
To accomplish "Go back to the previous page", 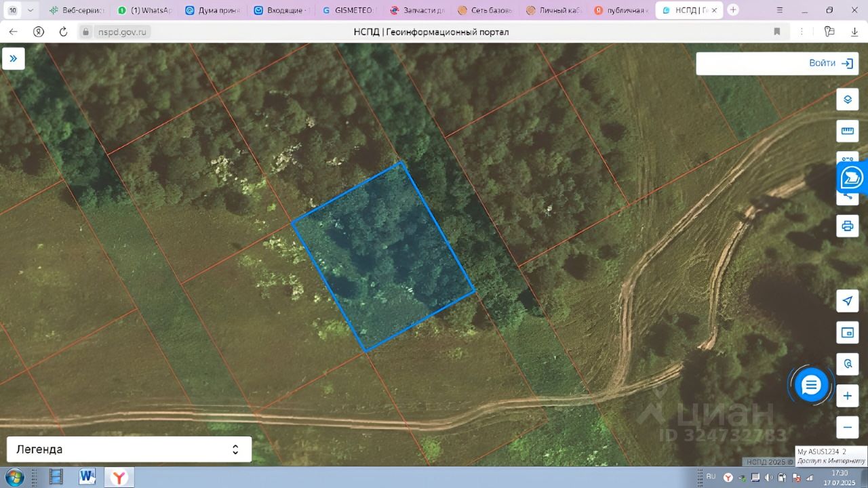I will pos(14,32).
